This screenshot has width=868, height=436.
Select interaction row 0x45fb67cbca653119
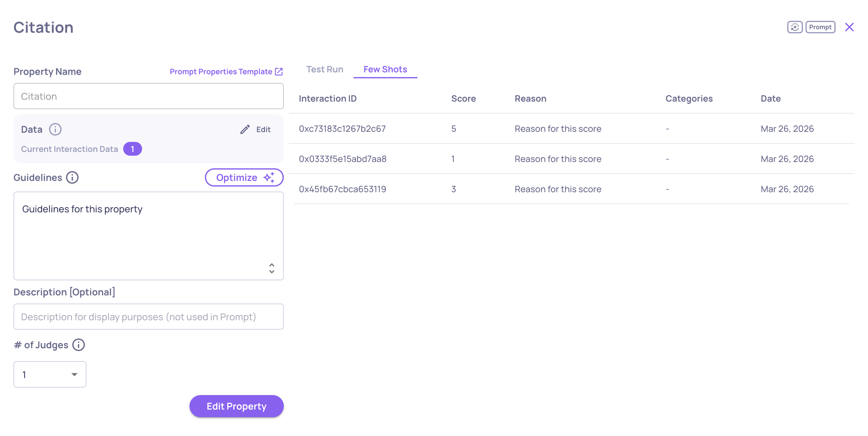[x=342, y=189]
